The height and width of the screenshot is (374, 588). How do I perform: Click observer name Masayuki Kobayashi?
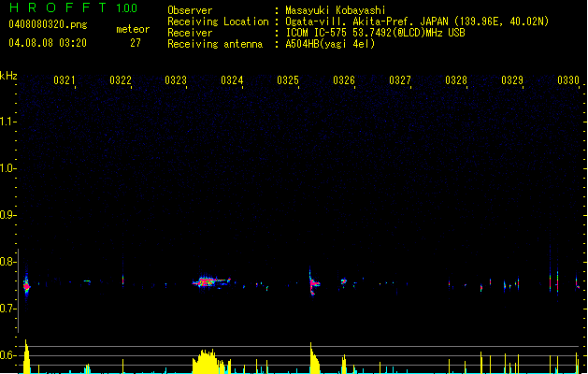pos(336,10)
